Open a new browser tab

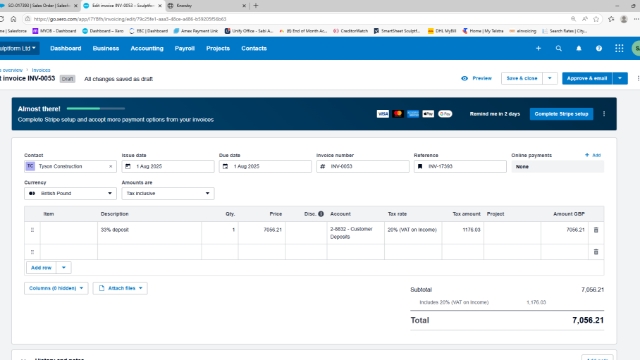tap(256, 5)
